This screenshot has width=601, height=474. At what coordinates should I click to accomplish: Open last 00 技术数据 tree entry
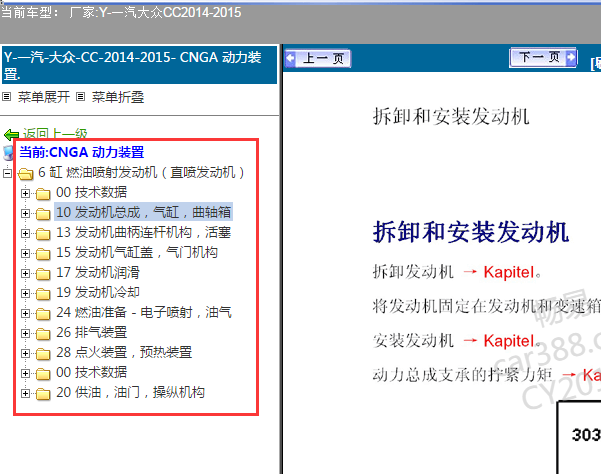(x=91, y=372)
